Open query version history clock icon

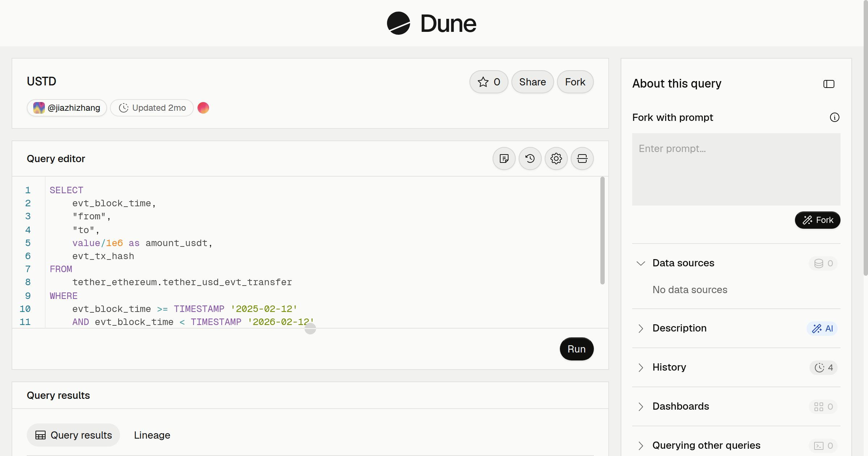click(530, 159)
